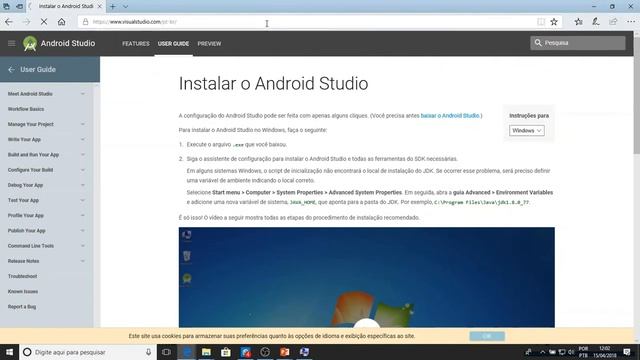Click the Add notes pen icon
The width and height of the screenshot is (640, 360).
point(596,22)
